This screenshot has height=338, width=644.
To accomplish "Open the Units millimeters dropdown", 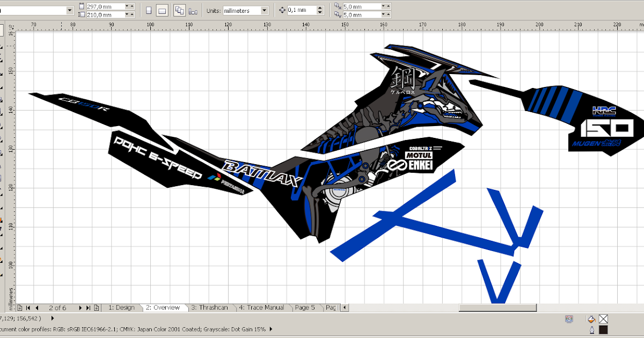I will [x=264, y=10].
